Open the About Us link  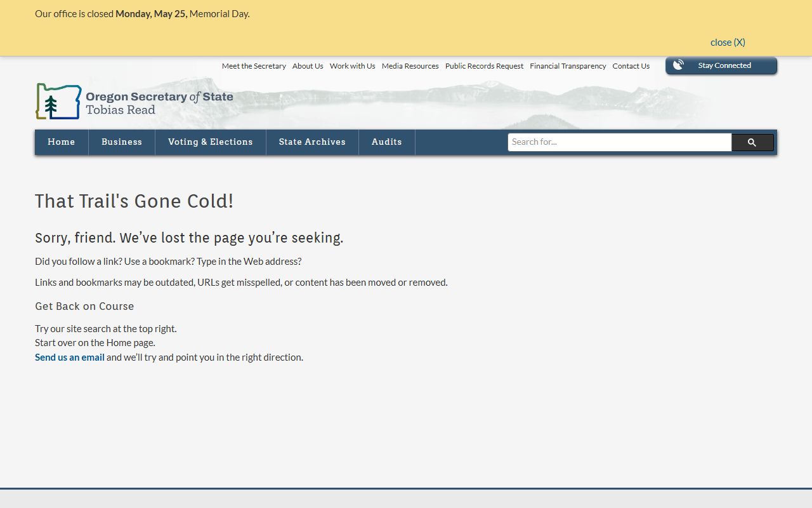coord(308,66)
